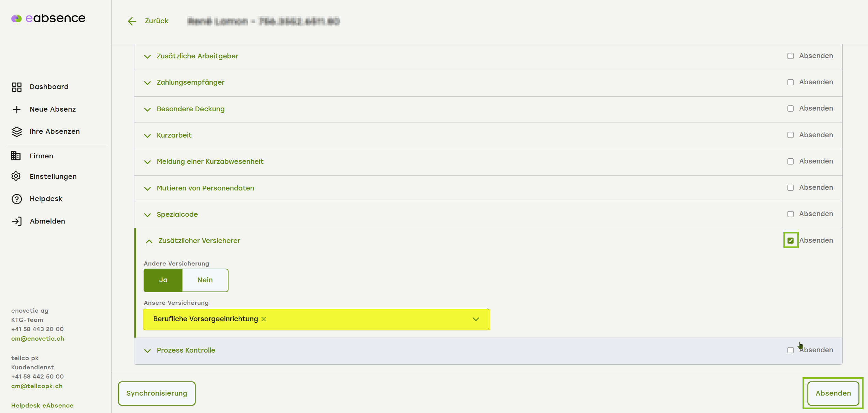Click the Zurück back arrow icon
Screen dimensions: 868x413
point(132,21)
